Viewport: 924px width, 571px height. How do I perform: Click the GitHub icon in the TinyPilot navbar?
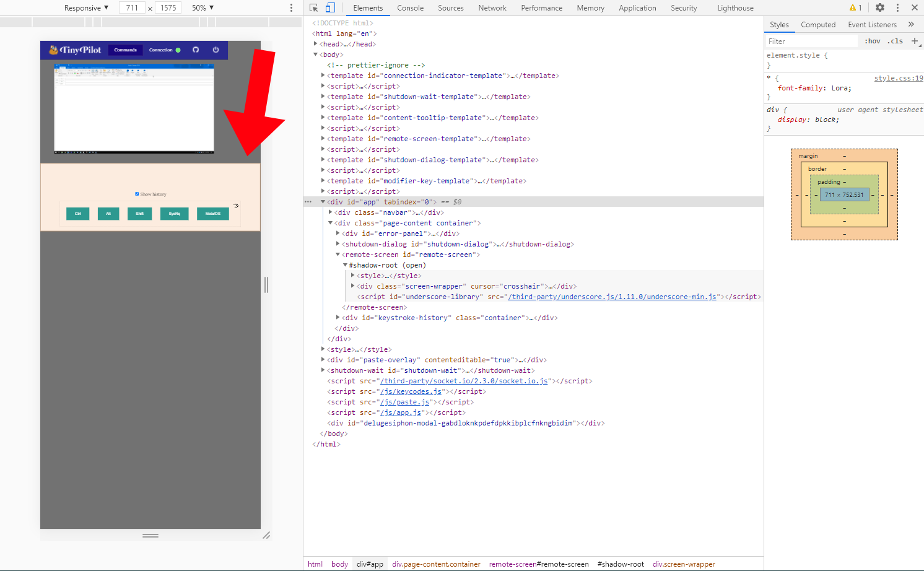196,50
